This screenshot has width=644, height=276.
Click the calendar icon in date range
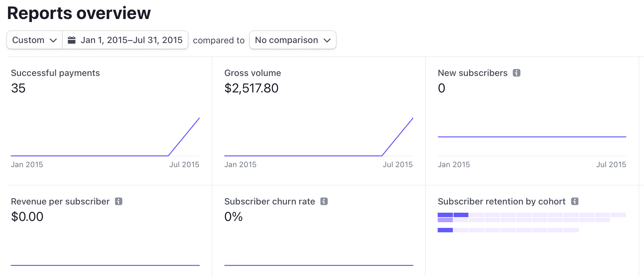click(x=72, y=40)
